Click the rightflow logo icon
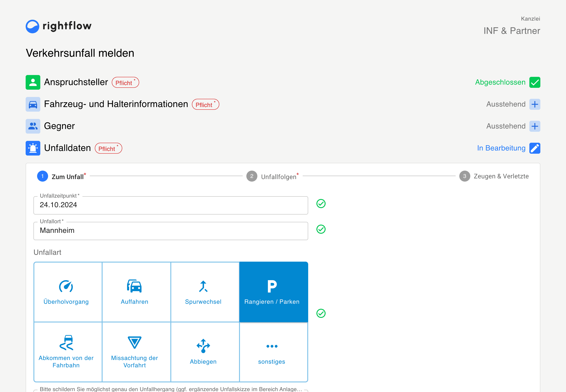 tap(33, 26)
